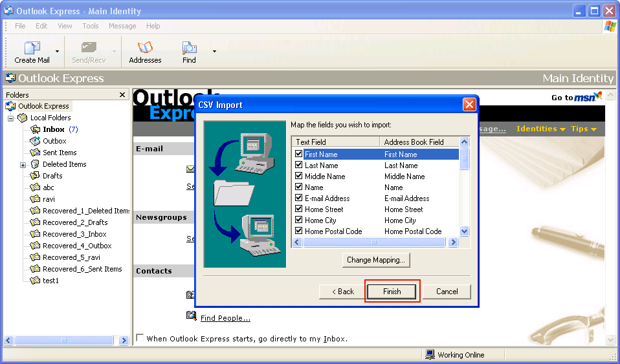Expand the Deleted Items tree node
This screenshot has height=364, width=620.
(x=23, y=165)
